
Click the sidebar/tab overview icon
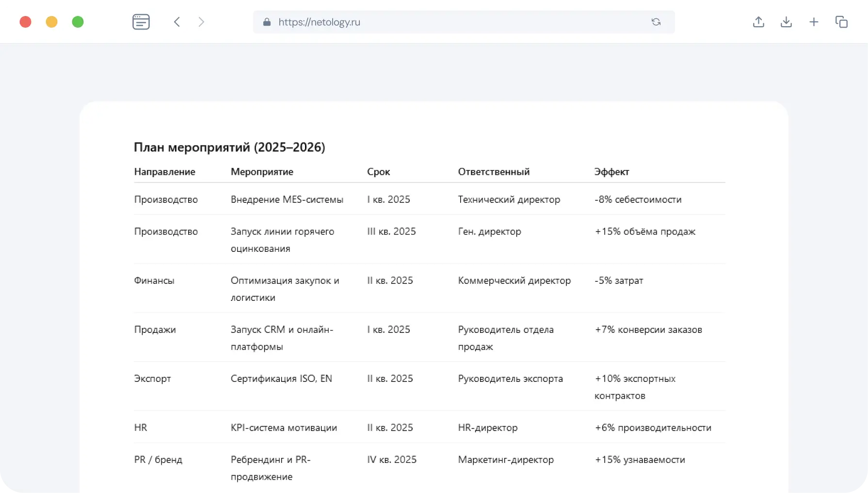pos(141,22)
